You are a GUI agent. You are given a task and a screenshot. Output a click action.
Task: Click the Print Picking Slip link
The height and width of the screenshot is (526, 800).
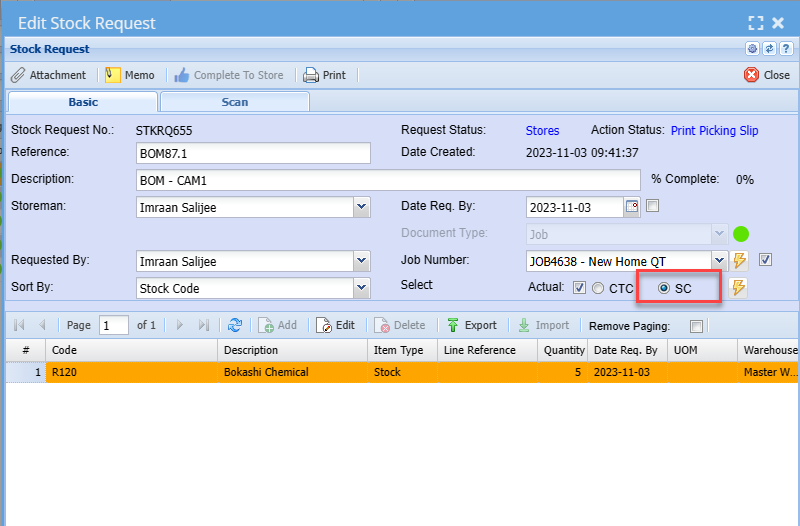[x=714, y=130]
